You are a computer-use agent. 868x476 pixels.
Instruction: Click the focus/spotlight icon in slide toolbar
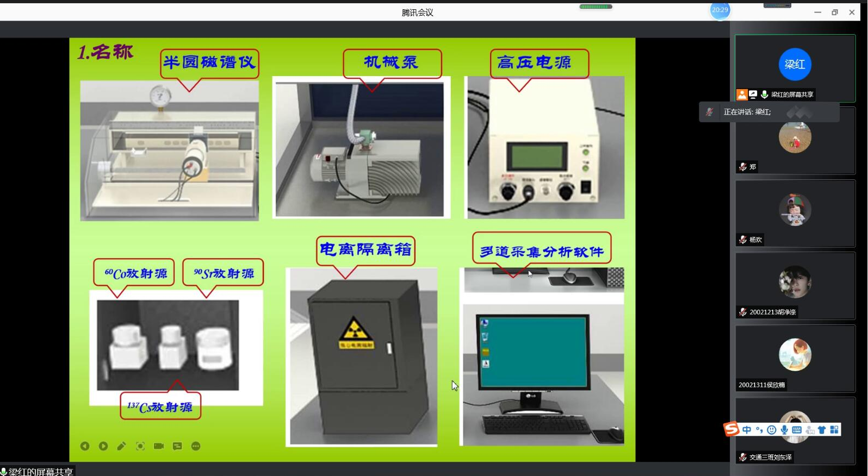click(x=140, y=446)
